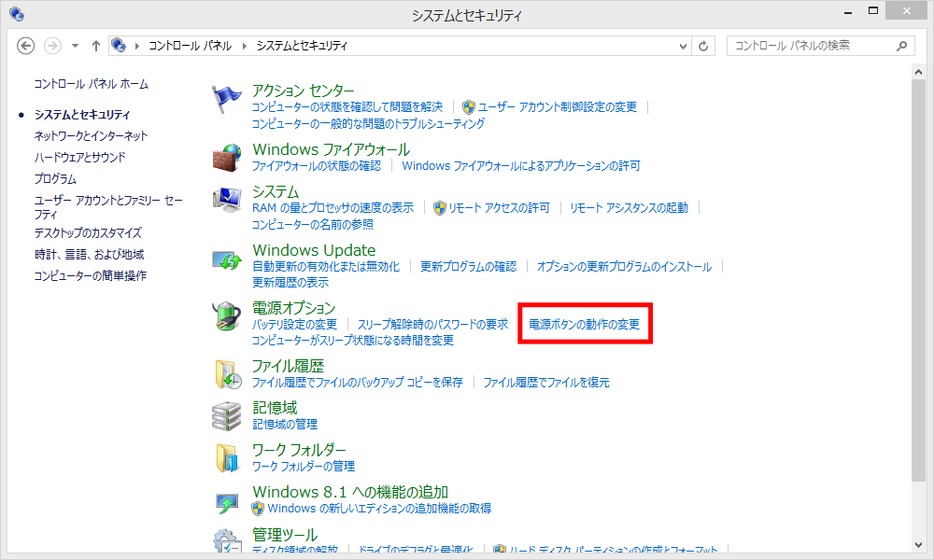Click the shield icon beside ユーザー アカウント制御設定の変更
Viewport: 934px width, 560px height.
pyautogui.click(x=469, y=107)
